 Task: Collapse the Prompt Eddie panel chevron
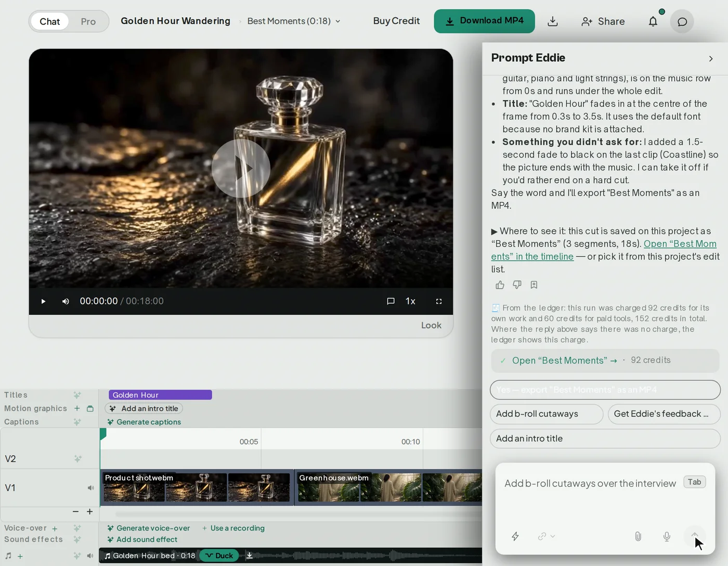[711, 59]
